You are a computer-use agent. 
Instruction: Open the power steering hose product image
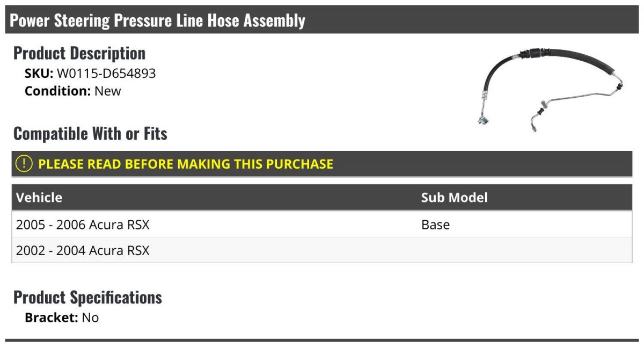pos(551,89)
